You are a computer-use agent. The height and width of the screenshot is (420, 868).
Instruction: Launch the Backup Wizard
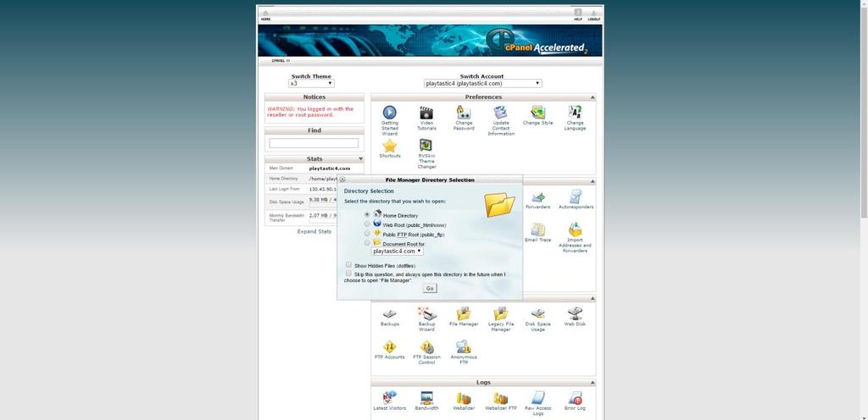[426, 314]
